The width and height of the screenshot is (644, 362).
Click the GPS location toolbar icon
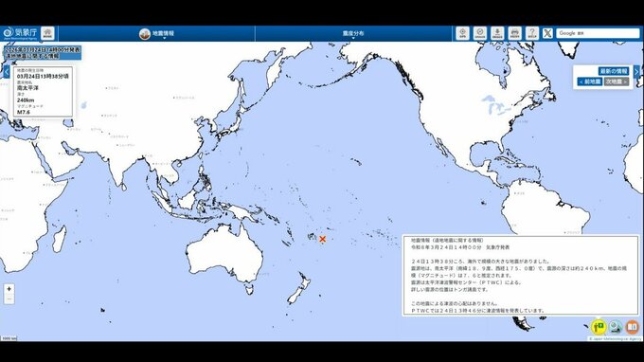click(462, 33)
